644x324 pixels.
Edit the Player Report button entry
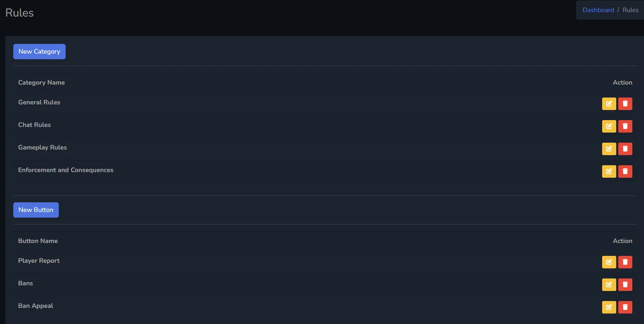pos(609,262)
